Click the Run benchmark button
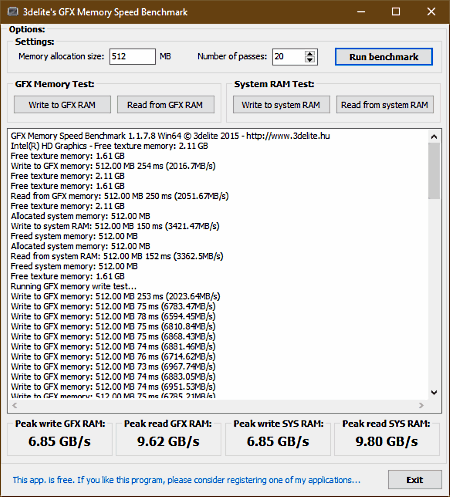 (384, 57)
